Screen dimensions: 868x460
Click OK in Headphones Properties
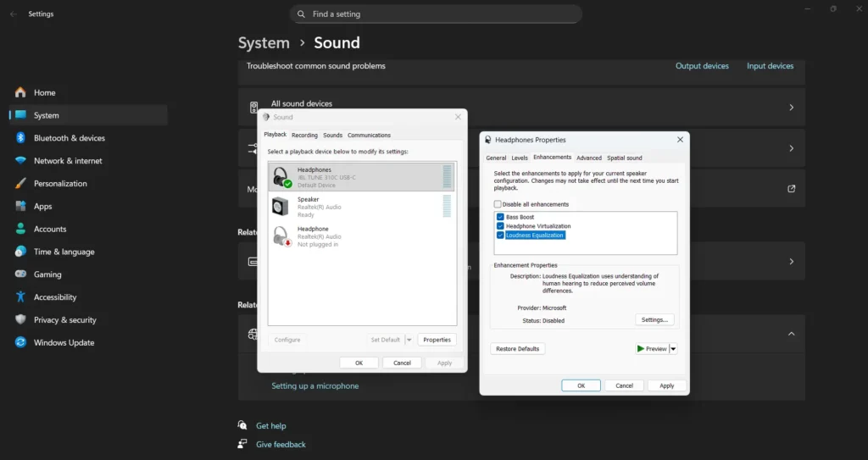pos(581,385)
